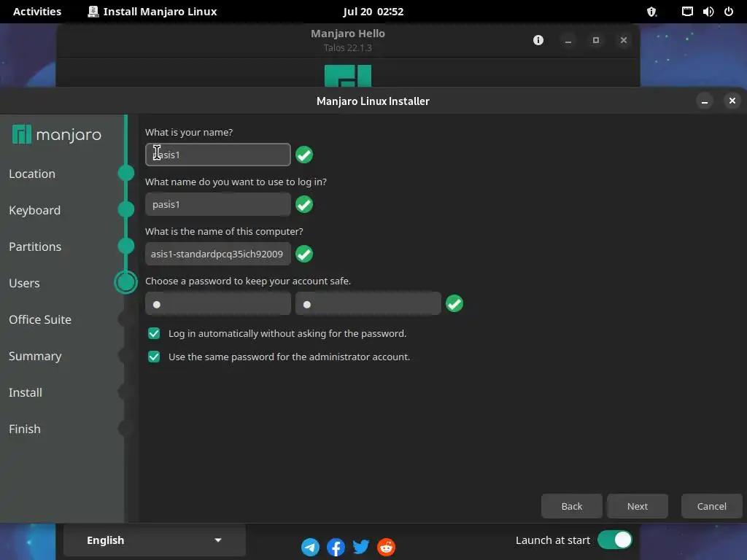
Task: Close the Manjaro Linux Installer window
Action: (x=732, y=101)
